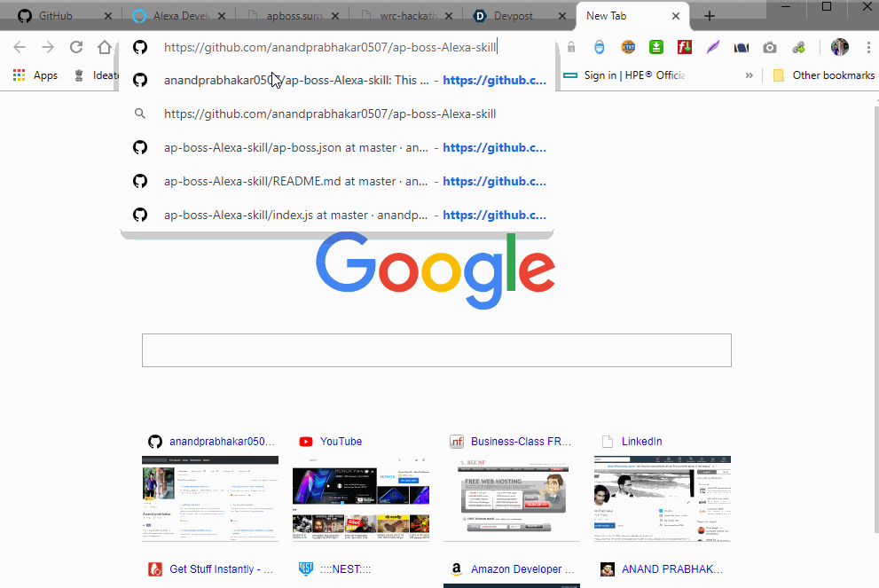Click the red Flash download extension icon
879x588 pixels.
point(685,47)
